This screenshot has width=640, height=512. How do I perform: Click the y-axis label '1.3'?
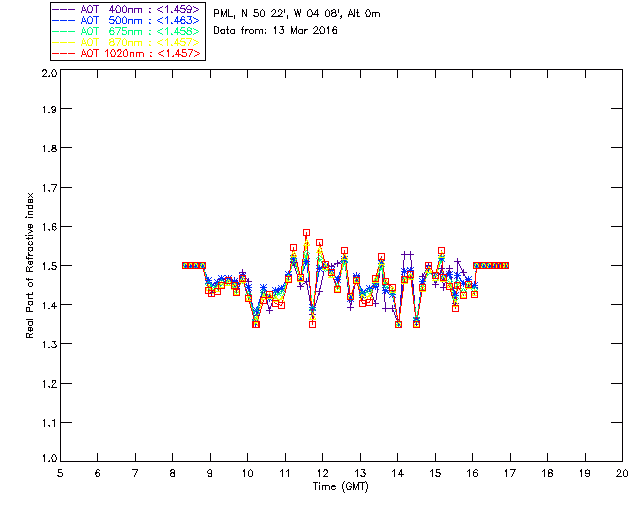(49, 344)
